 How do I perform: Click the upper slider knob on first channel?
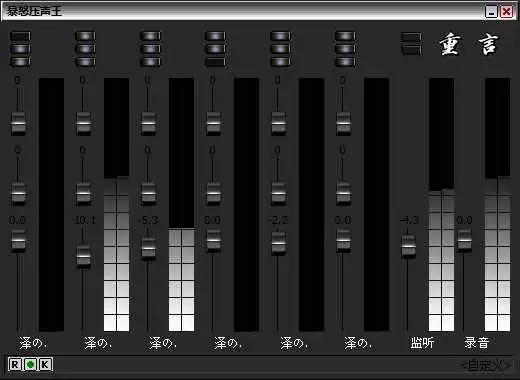[18, 123]
